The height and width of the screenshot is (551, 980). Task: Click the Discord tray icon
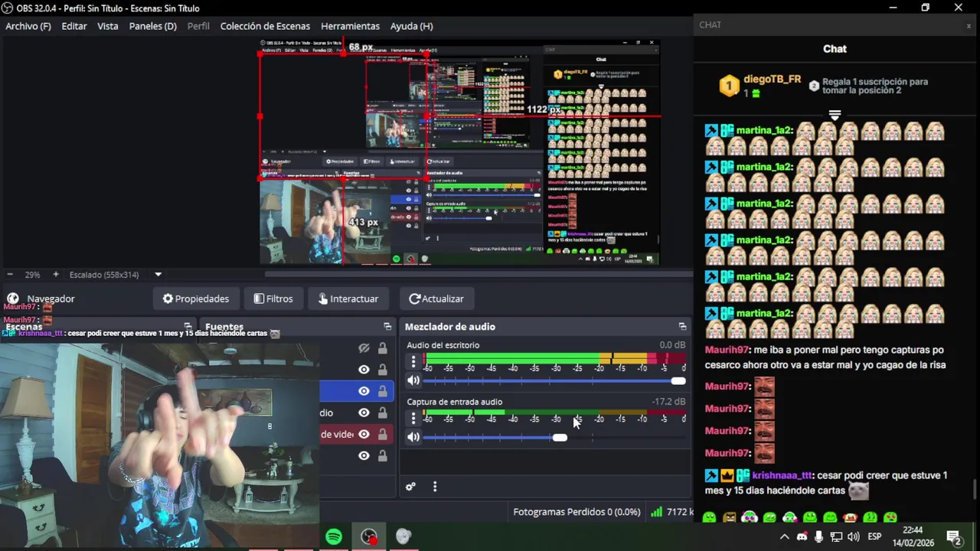tap(802, 537)
